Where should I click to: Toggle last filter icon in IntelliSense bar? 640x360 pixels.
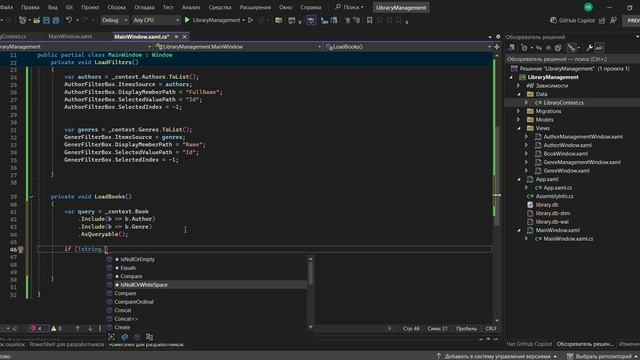[149, 337]
